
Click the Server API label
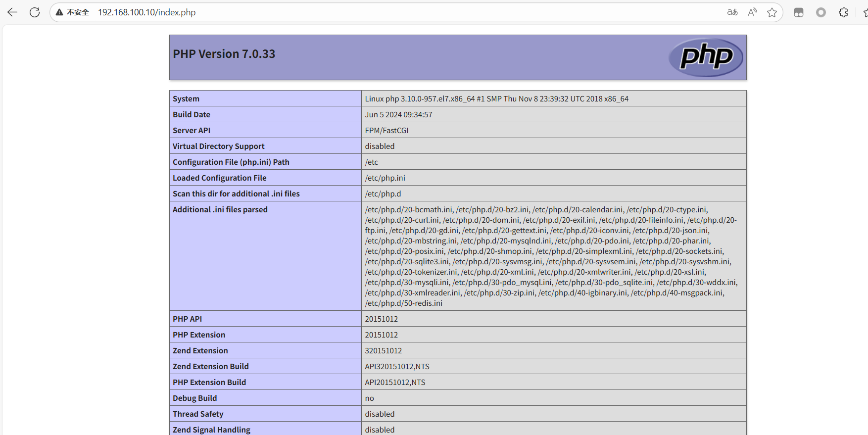tap(192, 130)
